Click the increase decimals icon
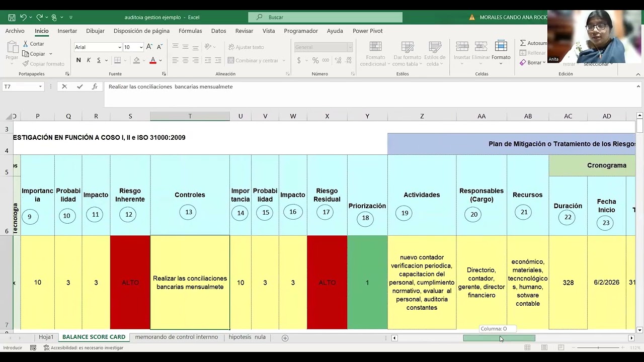Viewport: 644px width, 362px height. point(337,60)
